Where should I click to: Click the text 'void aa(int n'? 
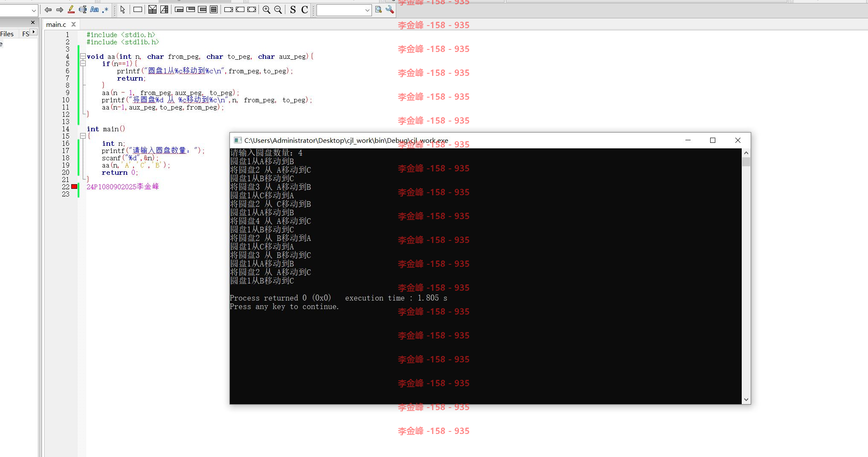pos(113,56)
